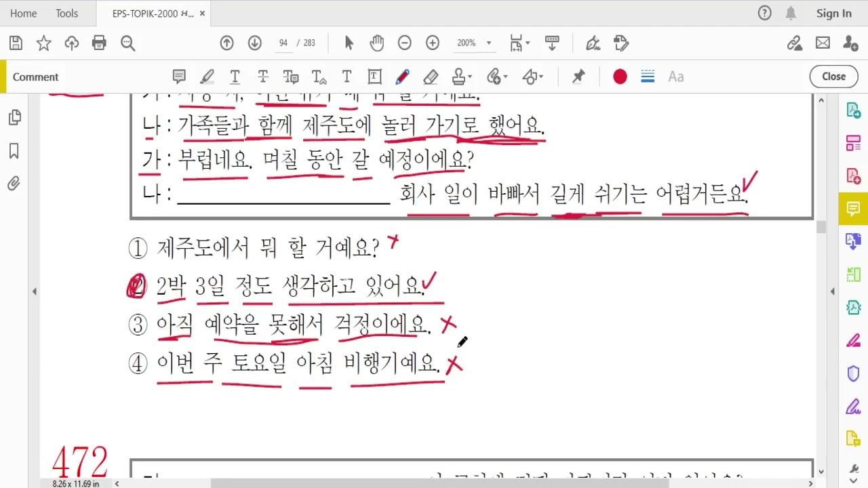The width and height of the screenshot is (868, 488).
Task: Click the horizontal scrollbar thumb
Action: [441, 483]
